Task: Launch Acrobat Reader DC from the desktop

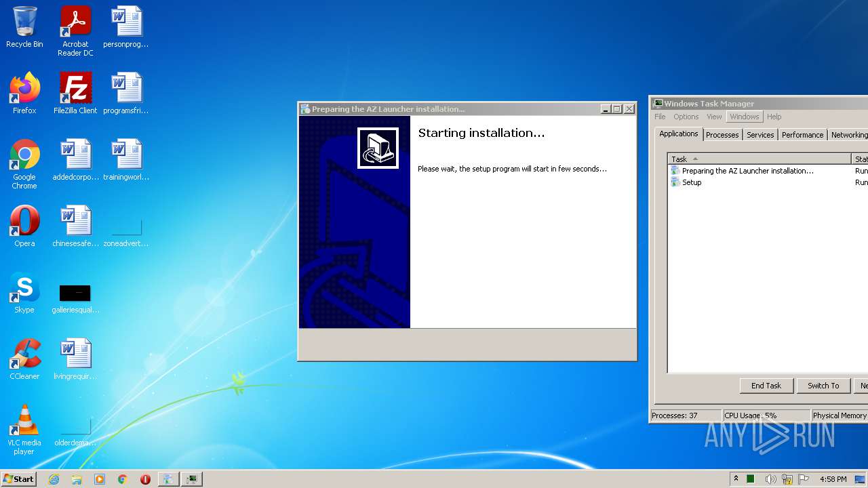Action: point(75,31)
